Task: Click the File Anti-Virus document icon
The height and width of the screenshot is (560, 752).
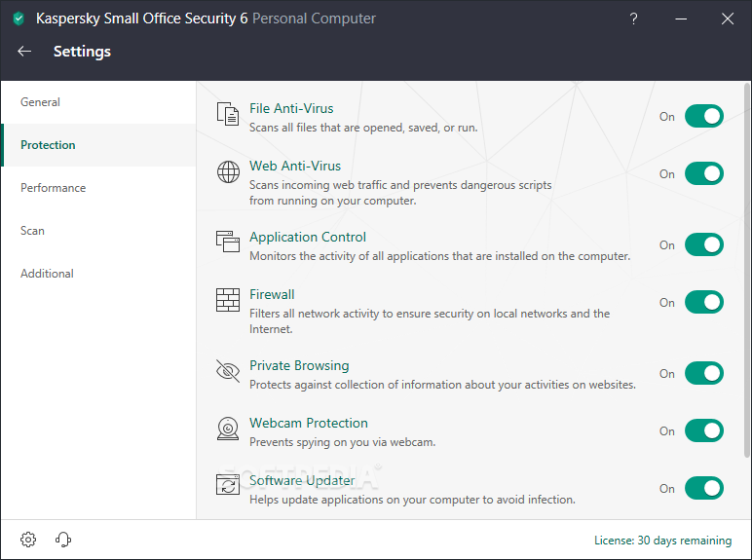Action: [228, 114]
